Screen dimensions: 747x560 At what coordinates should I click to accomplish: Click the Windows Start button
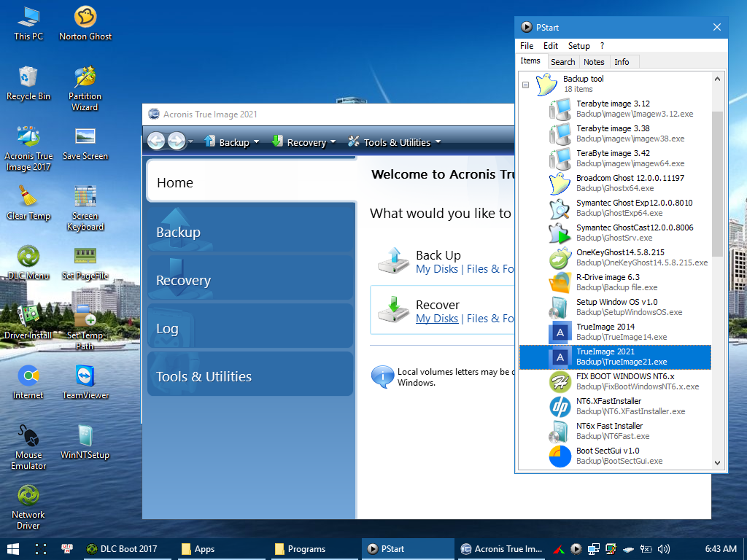[13, 548]
